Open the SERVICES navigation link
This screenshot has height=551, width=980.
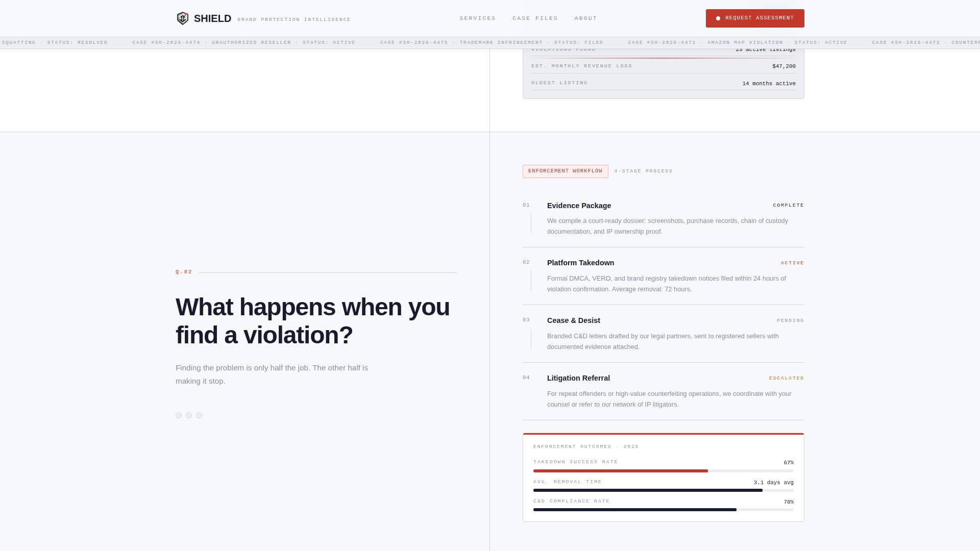point(478,18)
